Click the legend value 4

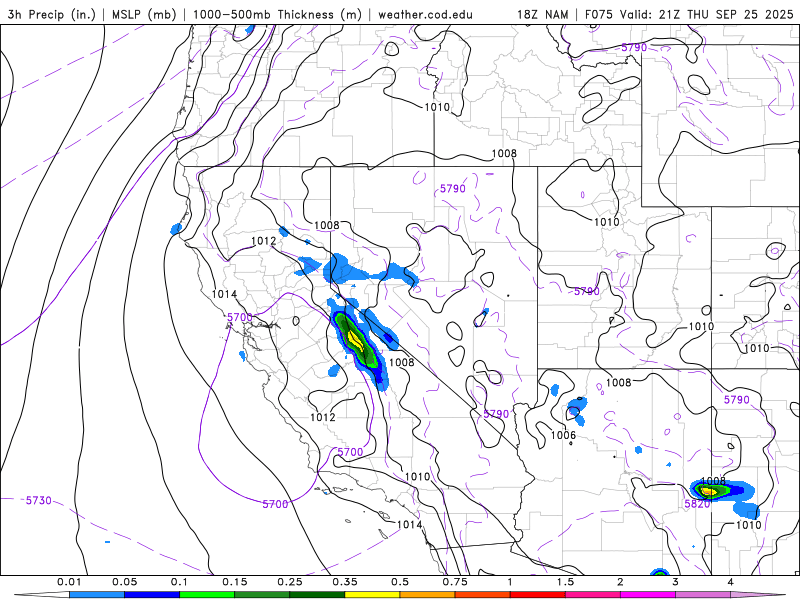pyautogui.click(x=731, y=582)
